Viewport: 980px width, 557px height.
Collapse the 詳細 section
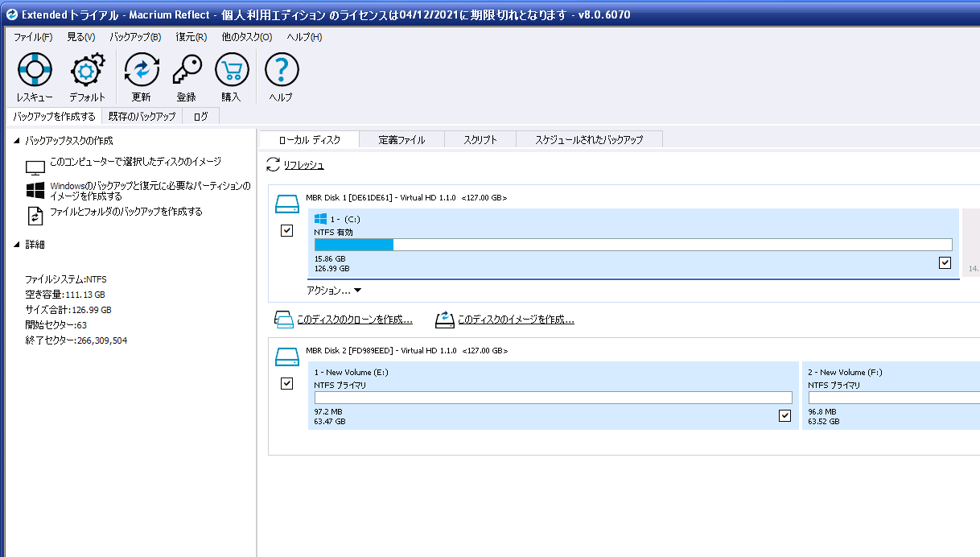(18, 245)
